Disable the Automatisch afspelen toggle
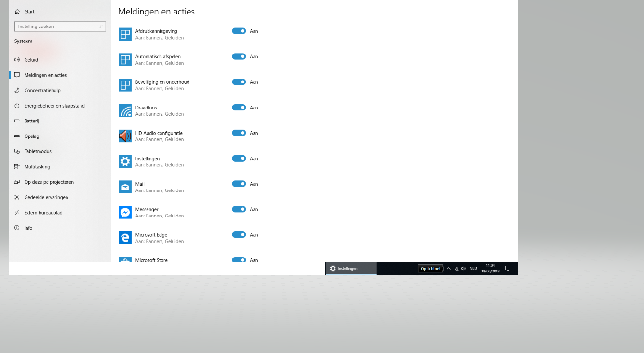The height and width of the screenshot is (353, 644). click(239, 56)
